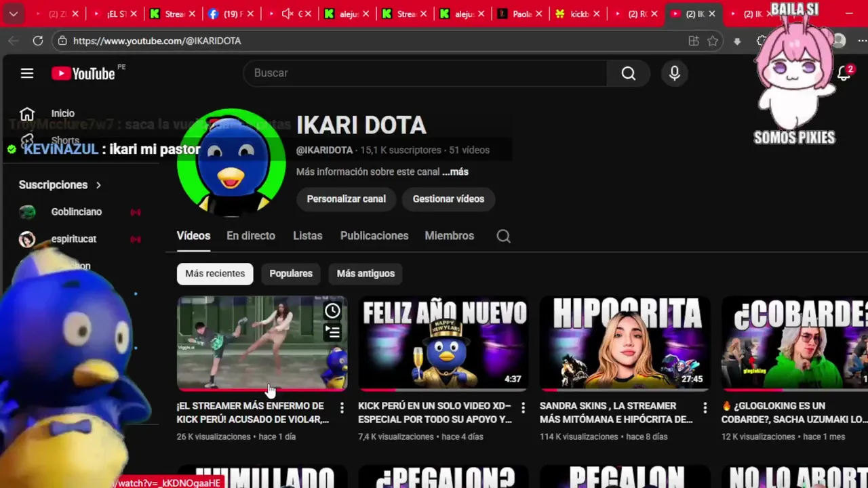Viewport: 868px width, 488px height.
Task: Close the Facebook (19) tab
Action: (x=249, y=14)
